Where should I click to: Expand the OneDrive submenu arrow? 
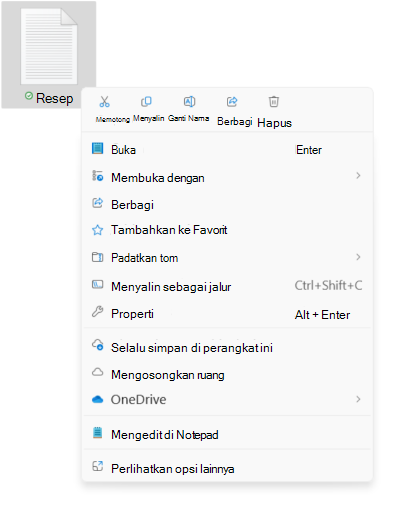(358, 399)
